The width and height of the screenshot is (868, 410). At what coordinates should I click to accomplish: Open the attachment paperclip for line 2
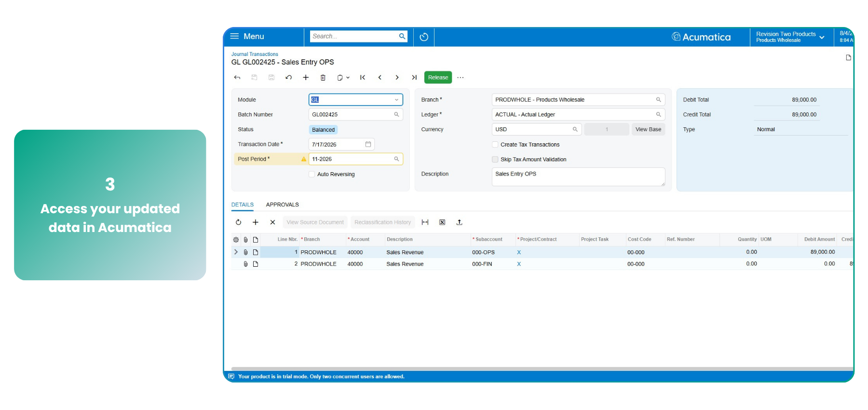click(x=245, y=264)
